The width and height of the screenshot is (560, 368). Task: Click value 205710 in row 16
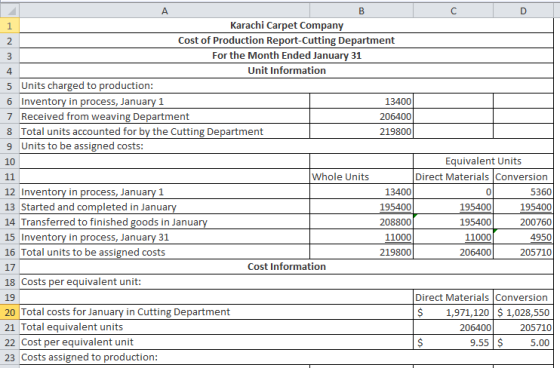(x=523, y=252)
